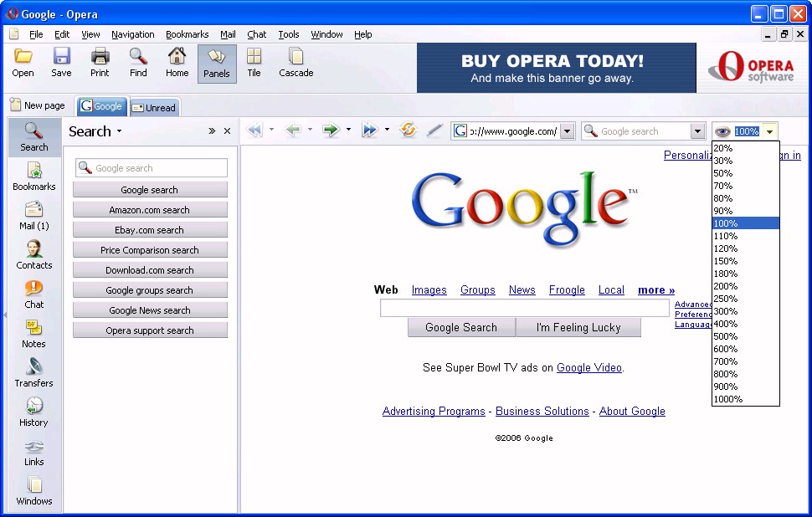Open the About Google link

tap(632, 411)
